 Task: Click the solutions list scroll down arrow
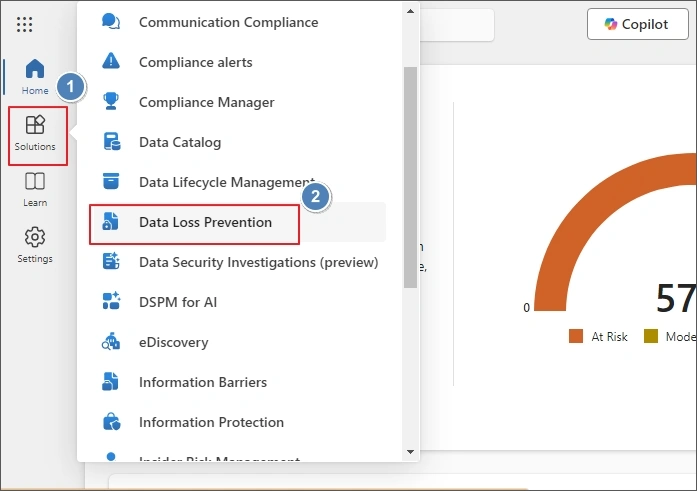point(410,452)
